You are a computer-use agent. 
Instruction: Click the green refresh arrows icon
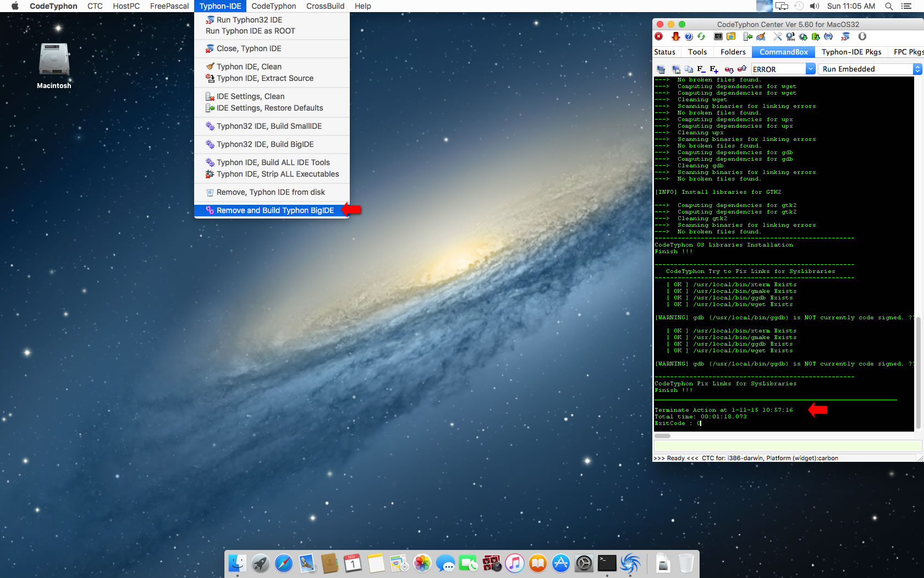pyautogui.click(x=701, y=36)
